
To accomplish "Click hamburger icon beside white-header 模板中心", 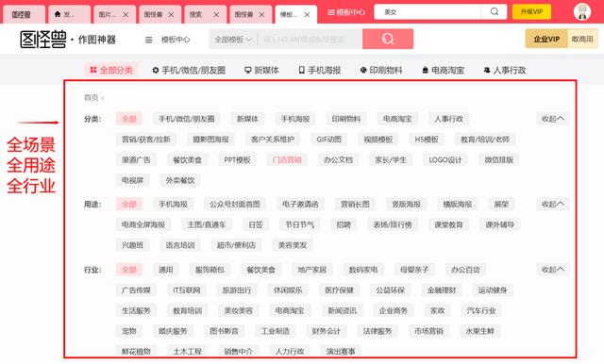I will click(148, 40).
